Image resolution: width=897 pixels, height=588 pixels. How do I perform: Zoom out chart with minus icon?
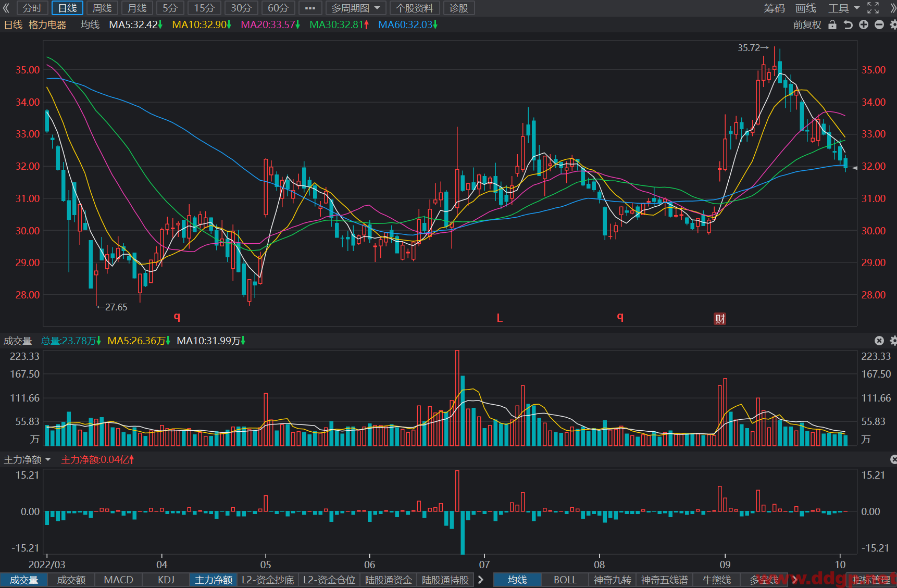tap(879, 24)
